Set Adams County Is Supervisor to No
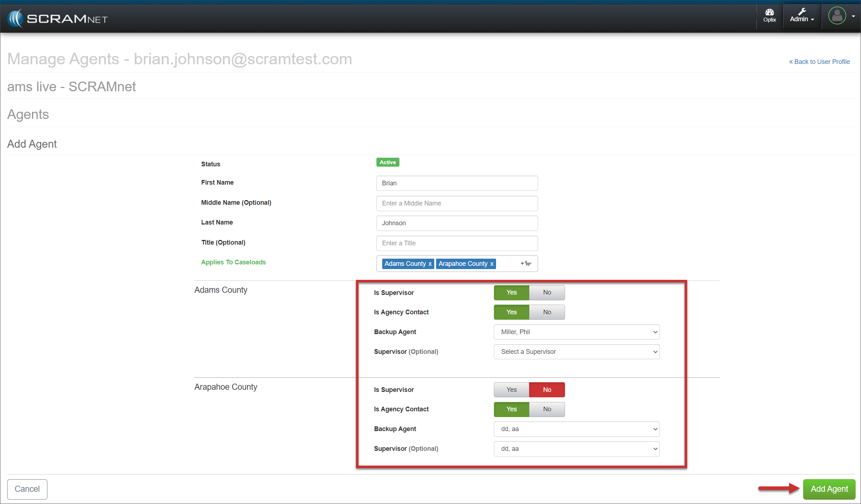Image resolution: width=861 pixels, height=504 pixels. click(x=547, y=292)
